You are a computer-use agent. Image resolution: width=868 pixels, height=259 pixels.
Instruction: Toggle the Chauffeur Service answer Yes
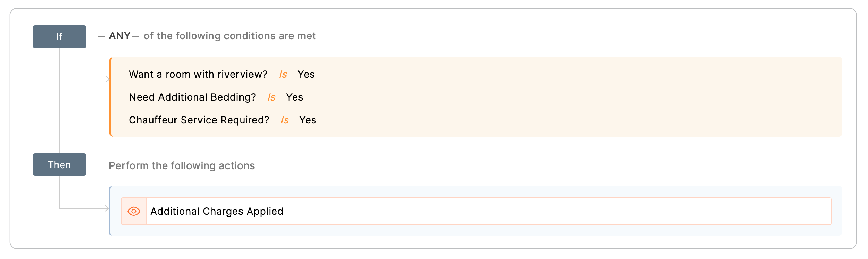[308, 120]
